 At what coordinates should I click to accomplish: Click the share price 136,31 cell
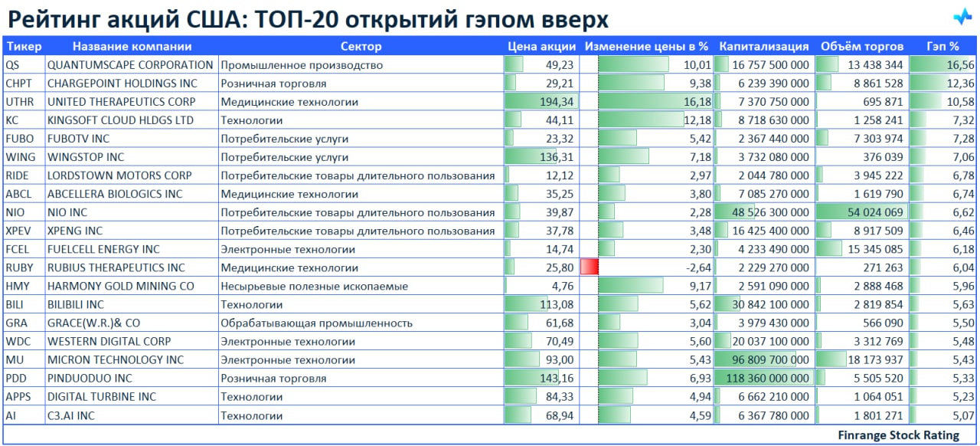click(541, 157)
